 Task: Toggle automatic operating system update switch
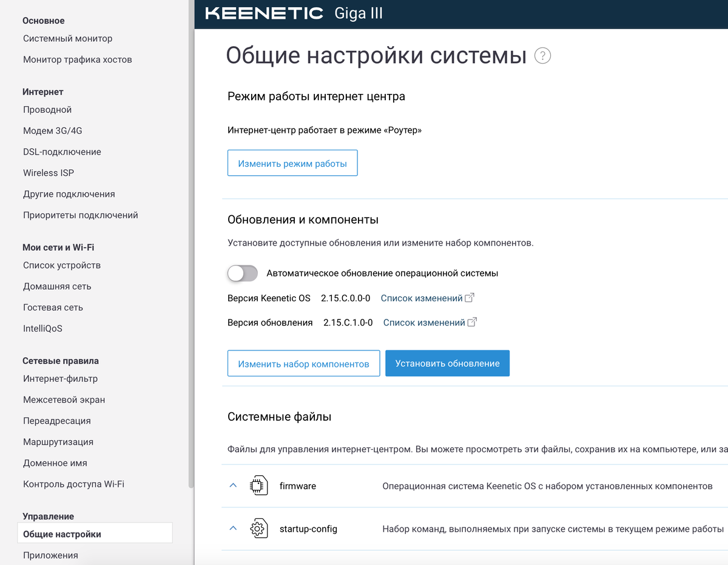click(243, 273)
